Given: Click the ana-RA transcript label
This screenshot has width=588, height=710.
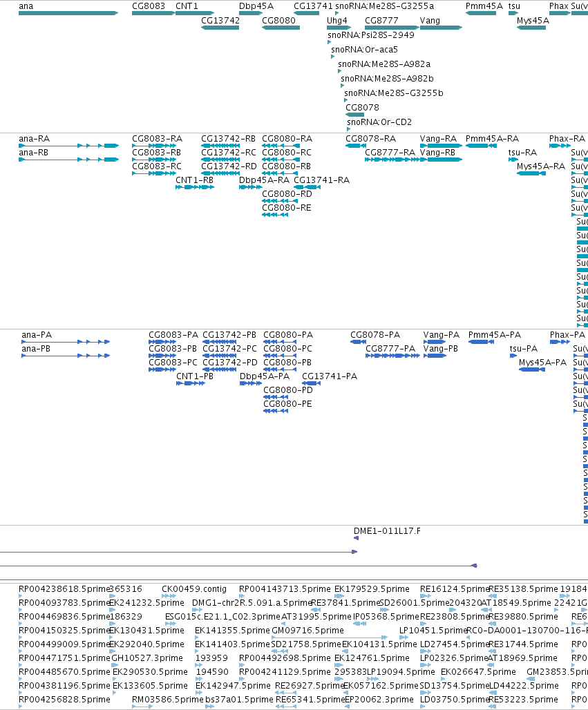Looking at the screenshot, I should (x=34, y=139).
